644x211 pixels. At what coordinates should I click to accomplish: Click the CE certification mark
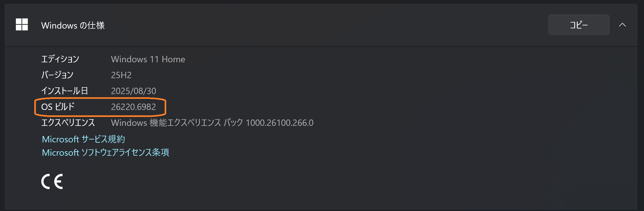click(52, 181)
